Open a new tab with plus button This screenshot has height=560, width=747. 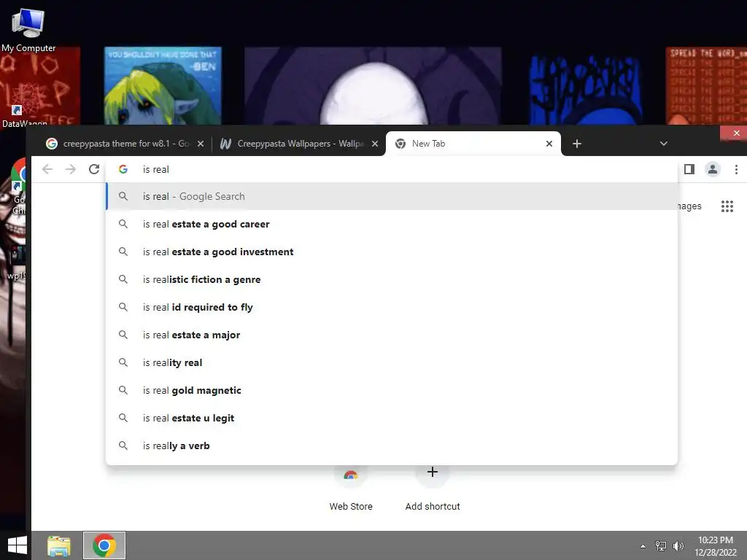pyautogui.click(x=576, y=144)
